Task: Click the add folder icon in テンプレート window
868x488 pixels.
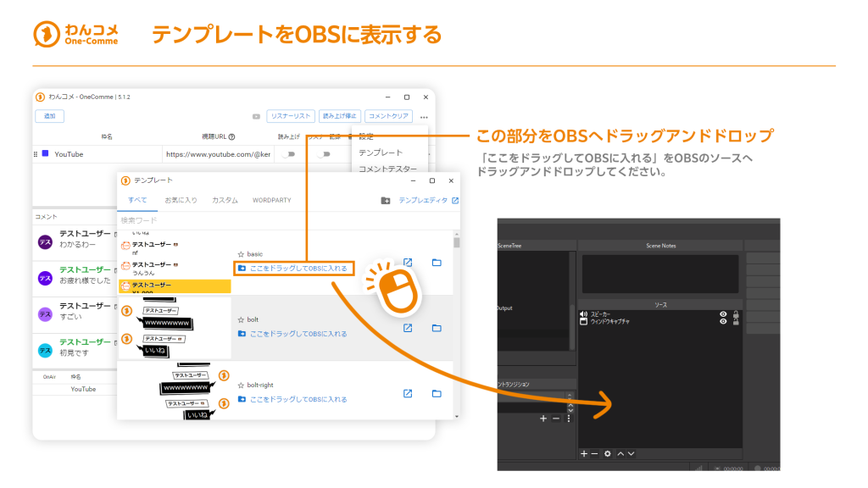Action: point(386,200)
